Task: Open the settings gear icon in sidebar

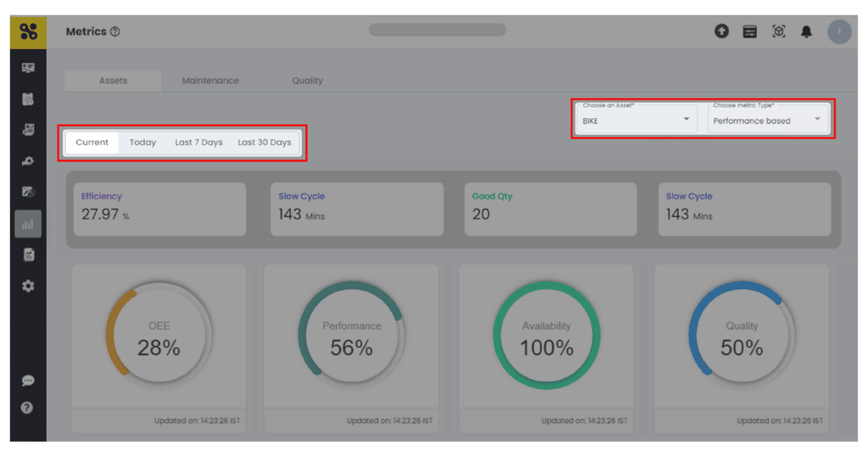Action: (28, 286)
